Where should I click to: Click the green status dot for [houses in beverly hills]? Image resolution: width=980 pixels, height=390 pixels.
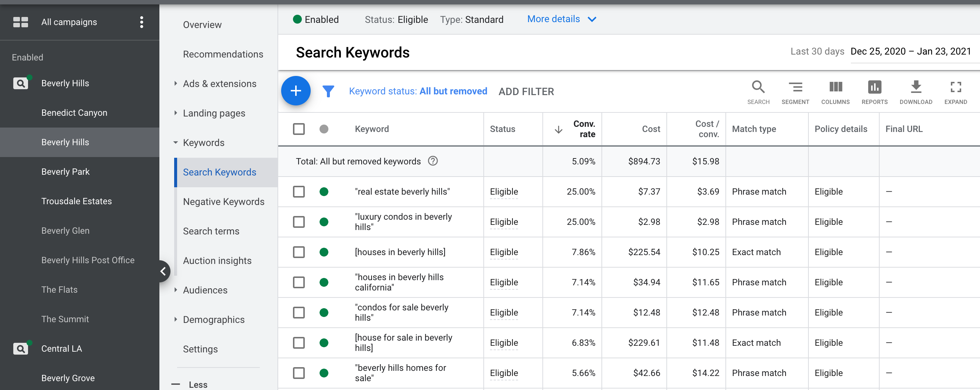pyautogui.click(x=324, y=252)
